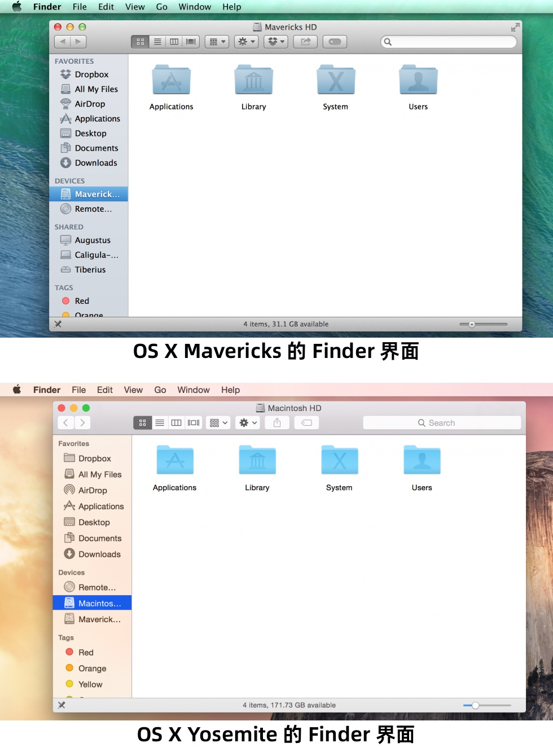Click Downloads in the Yosemite sidebar
Screen dimensions: 553x756
[95, 554]
